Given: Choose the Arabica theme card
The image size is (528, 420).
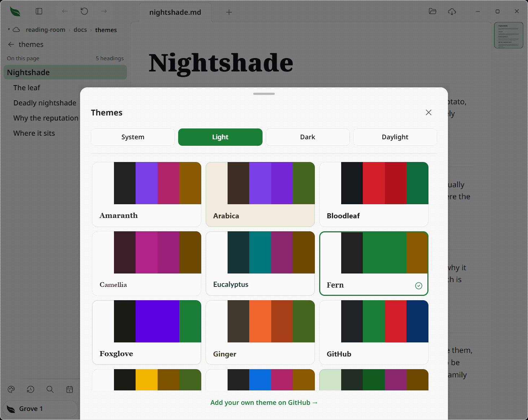Looking at the screenshot, I should tap(260, 194).
